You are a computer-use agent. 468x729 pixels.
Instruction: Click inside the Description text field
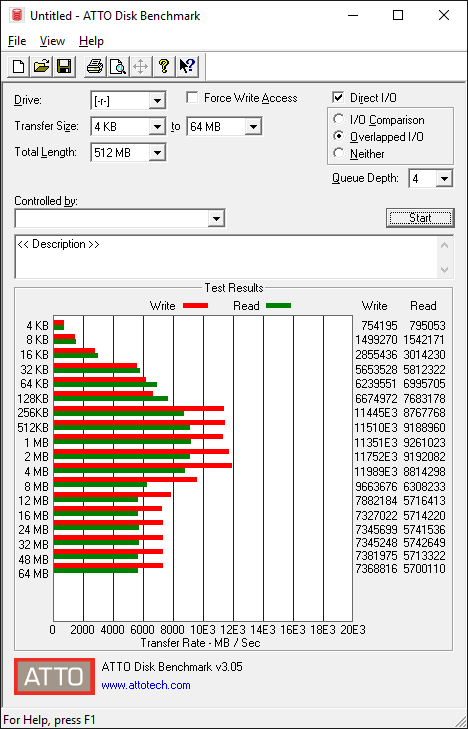pyautogui.click(x=227, y=257)
